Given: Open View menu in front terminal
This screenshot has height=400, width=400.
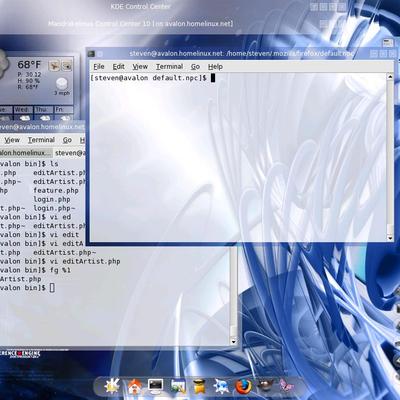Looking at the screenshot, I should [x=140, y=67].
